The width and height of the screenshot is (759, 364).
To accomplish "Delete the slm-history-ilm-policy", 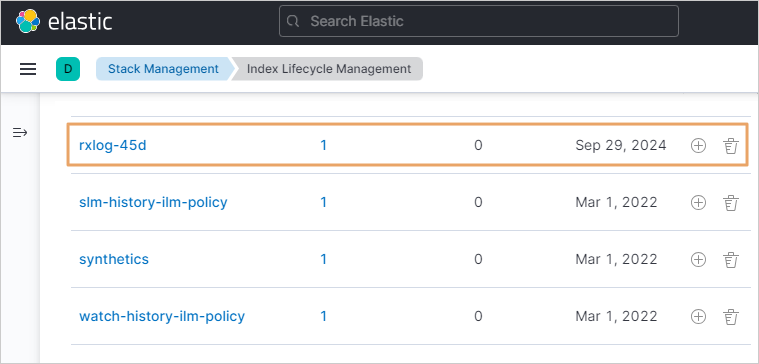I will [x=730, y=202].
